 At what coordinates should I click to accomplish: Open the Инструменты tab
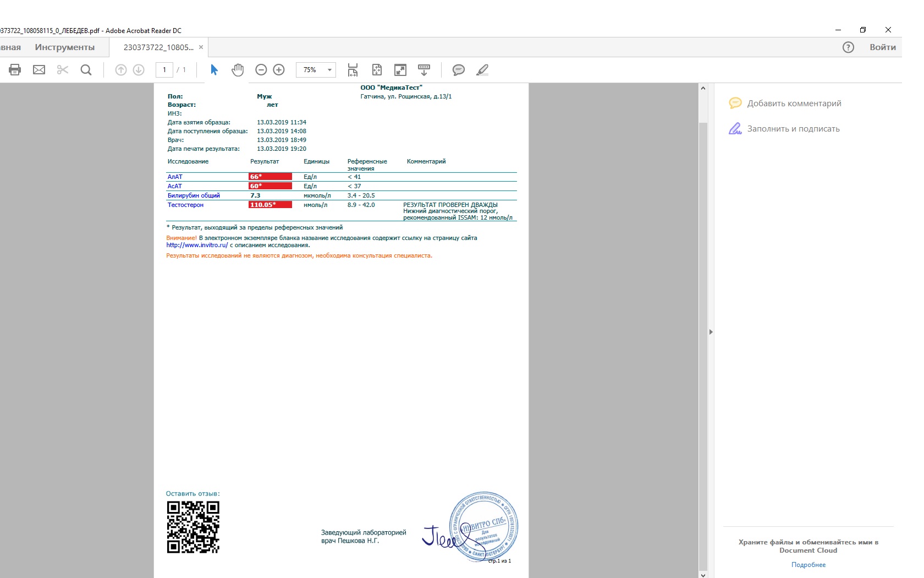pos(65,47)
